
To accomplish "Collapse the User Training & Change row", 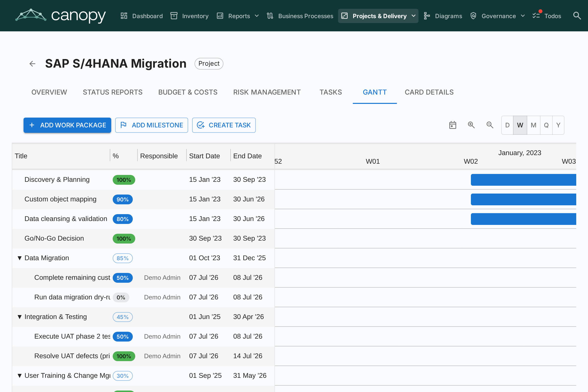I will 20,376.
